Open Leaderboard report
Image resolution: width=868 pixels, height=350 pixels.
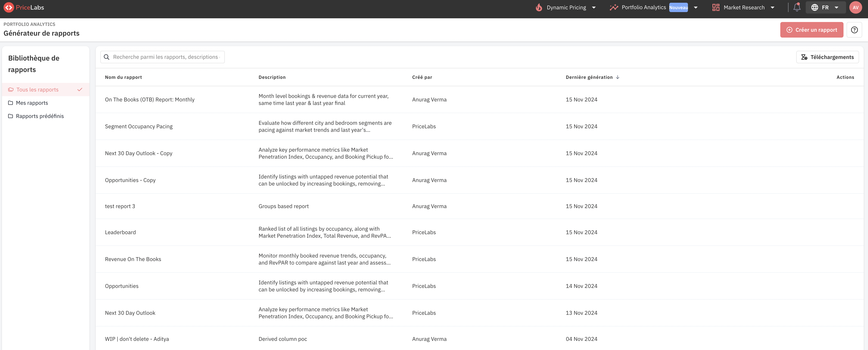tap(120, 232)
